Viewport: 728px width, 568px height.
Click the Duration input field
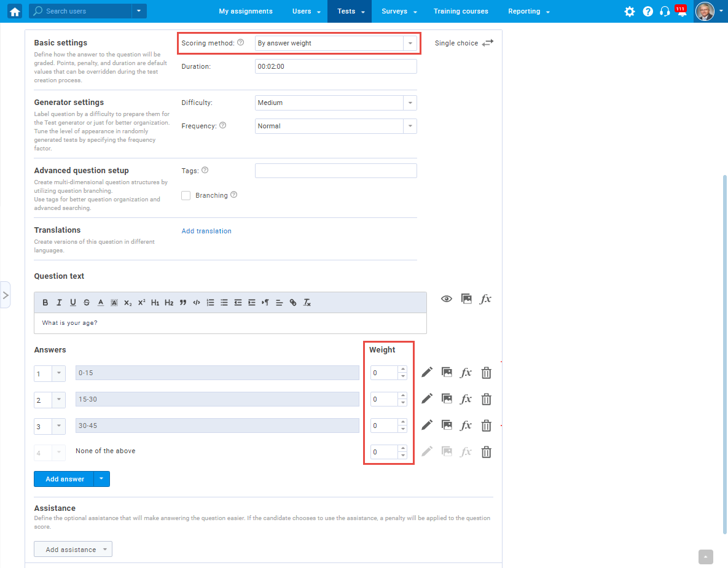(x=335, y=66)
